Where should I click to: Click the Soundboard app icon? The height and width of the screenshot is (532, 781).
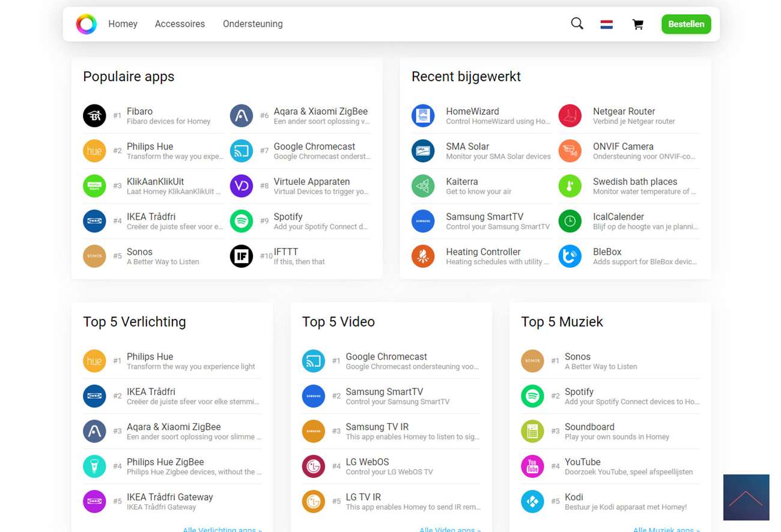532,431
